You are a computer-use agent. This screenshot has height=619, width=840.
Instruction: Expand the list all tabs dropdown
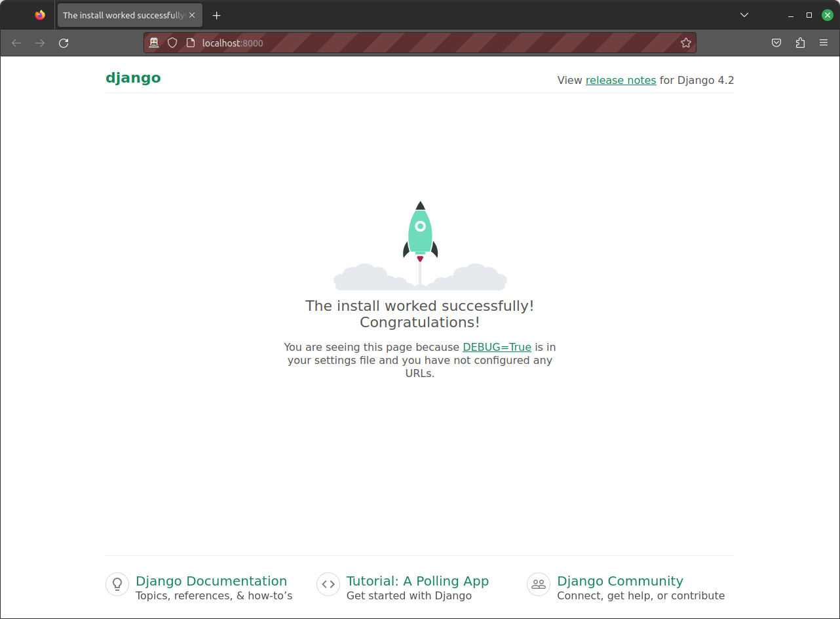pos(744,15)
